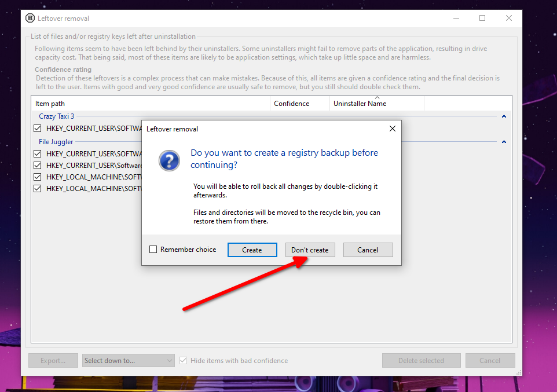557x392 pixels.
Task: Click the blue question mark icon
Action: 170,160
